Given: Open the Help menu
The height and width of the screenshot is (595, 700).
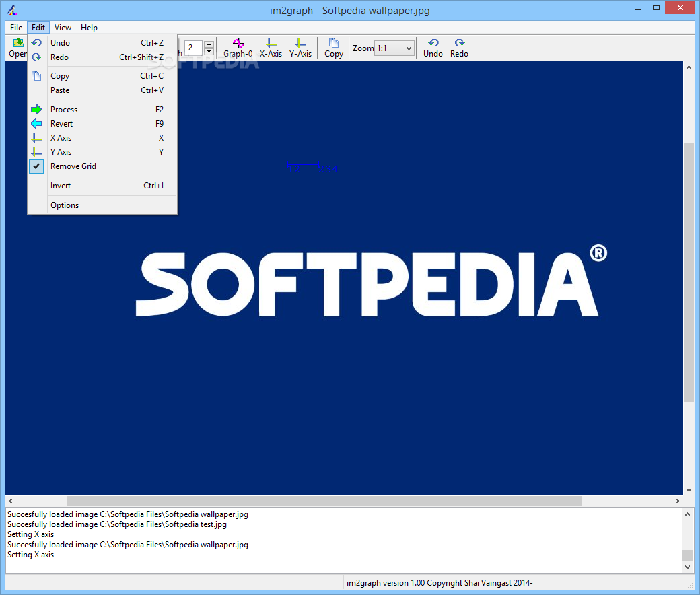Looking at the screenshot, I should pos(89,27).
